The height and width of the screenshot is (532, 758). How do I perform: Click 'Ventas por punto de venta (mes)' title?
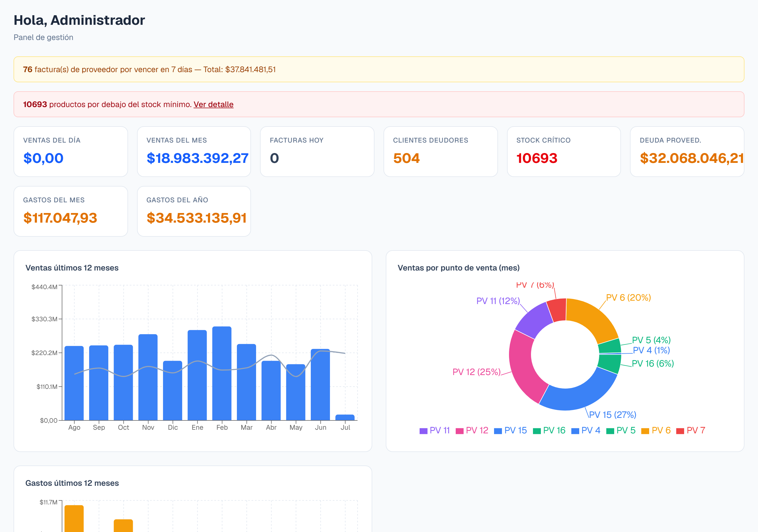(x=459, y=268)
